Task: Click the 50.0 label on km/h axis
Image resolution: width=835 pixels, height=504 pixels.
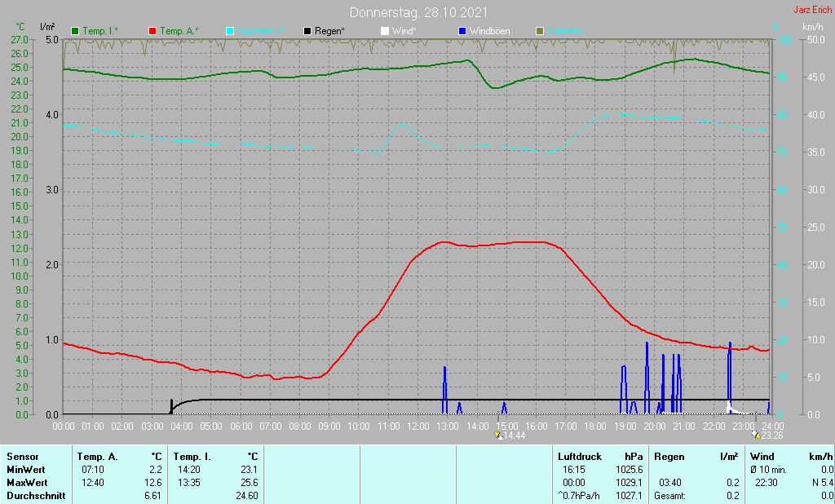Action: click(x=816, y=39)
